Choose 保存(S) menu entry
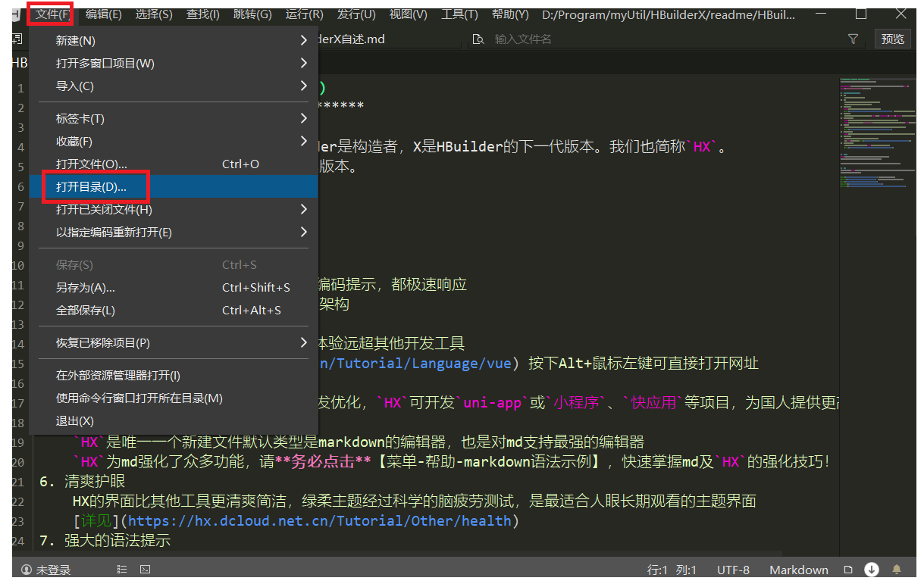Viewport: 924px width, 584px height. [174, 264]
